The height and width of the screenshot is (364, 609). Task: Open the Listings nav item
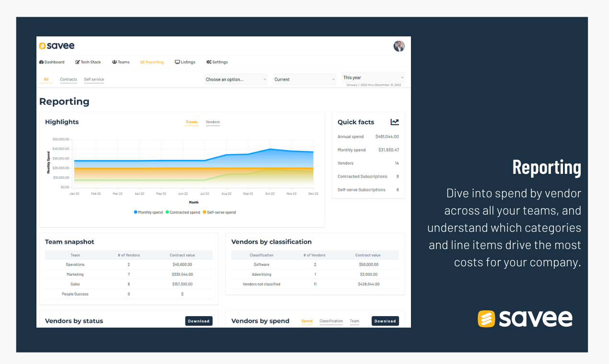(x=185, y=62)
